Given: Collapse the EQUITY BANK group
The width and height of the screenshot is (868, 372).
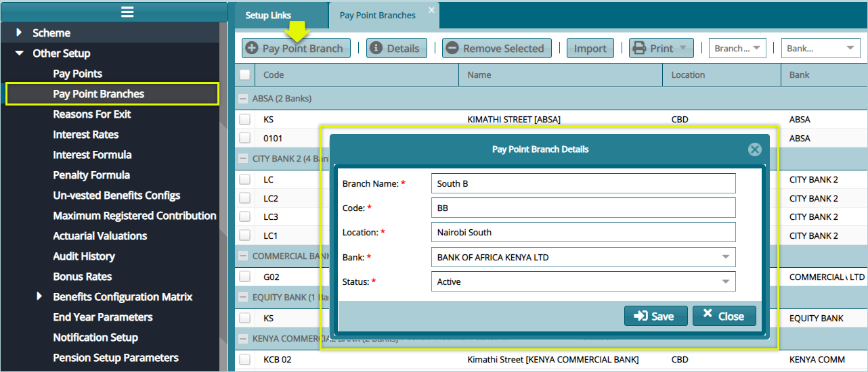Looking at the screenshot, I should pyautogui.click(x=244, y=296).
